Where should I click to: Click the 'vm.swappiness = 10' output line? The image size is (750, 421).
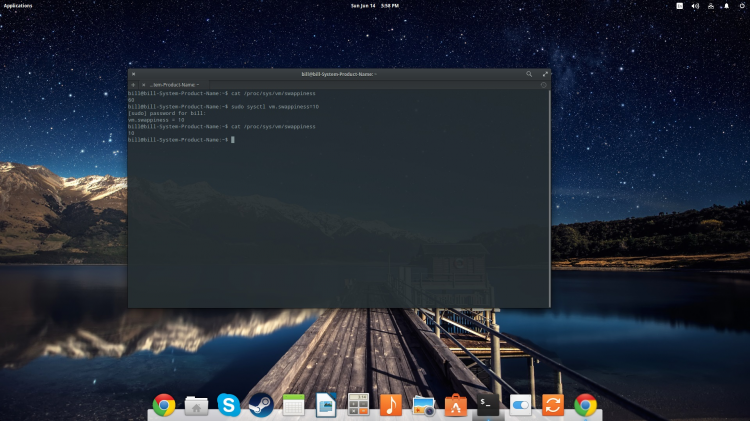click(156, 120)
